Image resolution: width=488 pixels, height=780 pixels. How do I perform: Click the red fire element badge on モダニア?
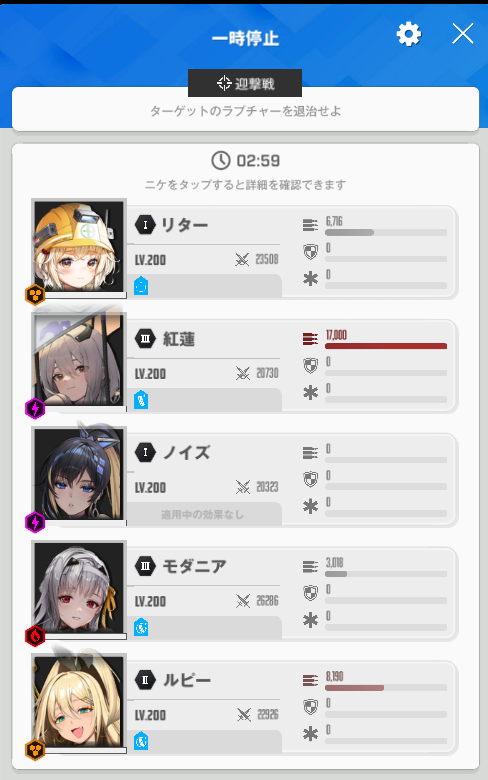[35, 636]
